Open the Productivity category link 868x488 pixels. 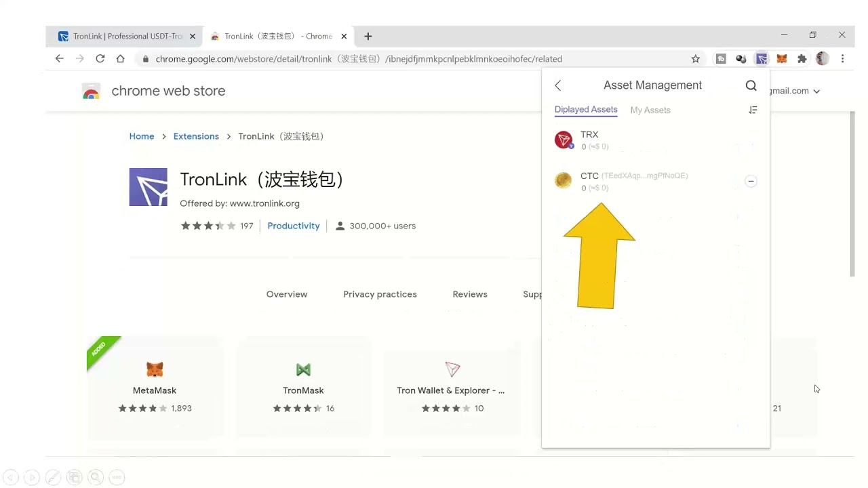pos(294,226)
